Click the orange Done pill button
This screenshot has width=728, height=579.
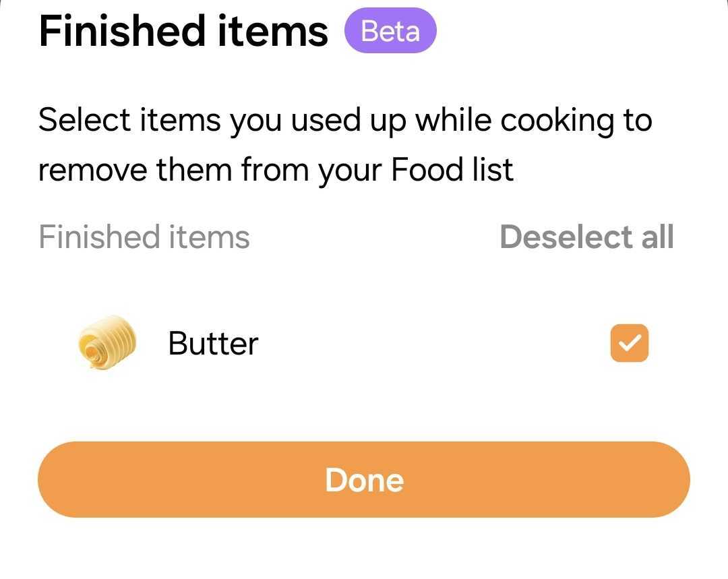click(363, 480)
